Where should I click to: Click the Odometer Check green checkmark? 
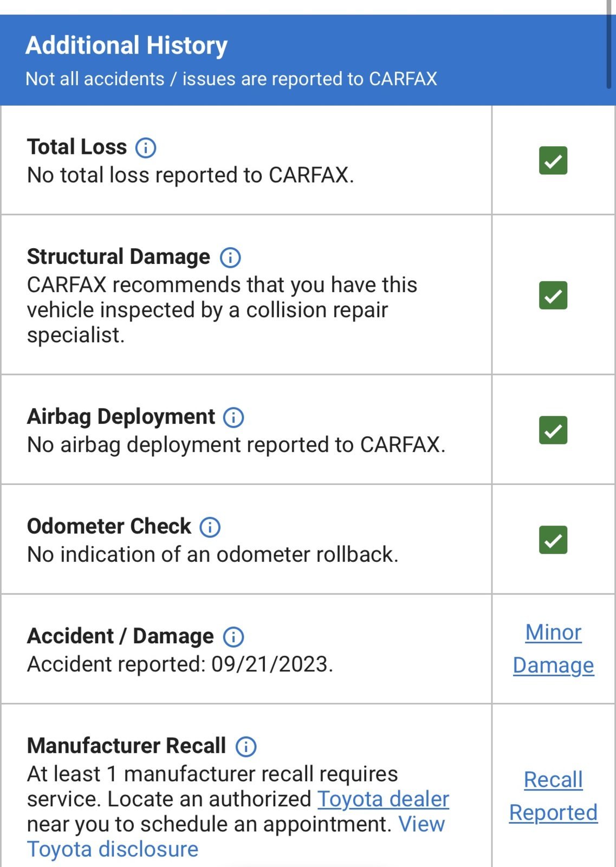[553, 540]
